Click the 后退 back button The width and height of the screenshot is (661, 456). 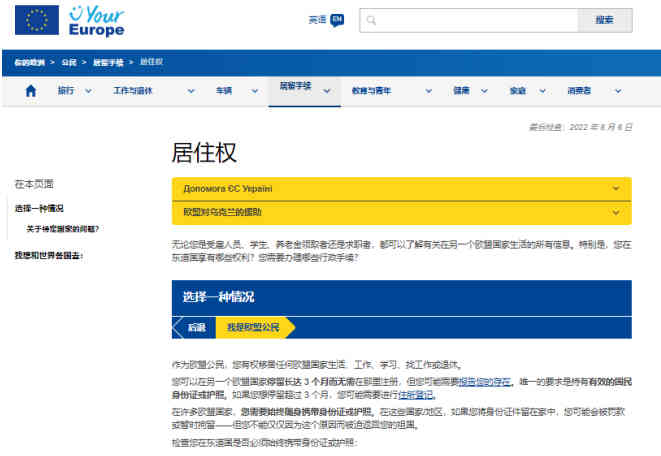click(x=195, y=327)
